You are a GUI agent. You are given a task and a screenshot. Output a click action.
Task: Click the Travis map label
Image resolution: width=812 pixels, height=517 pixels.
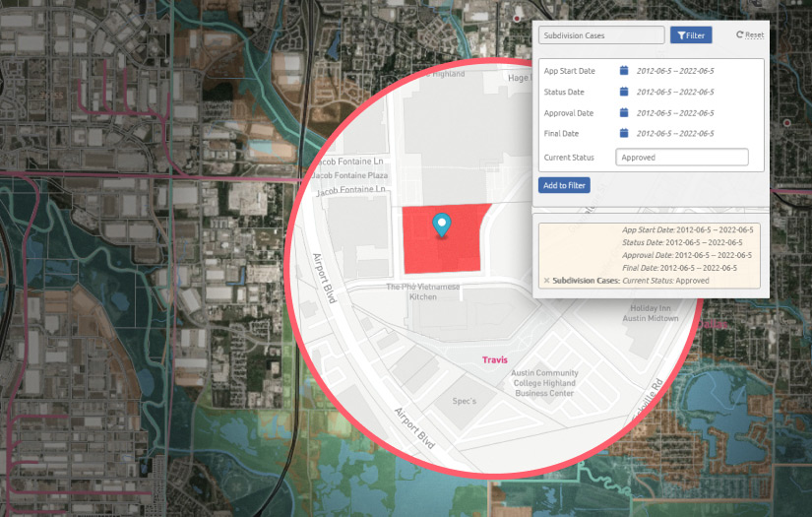(494, 359)
